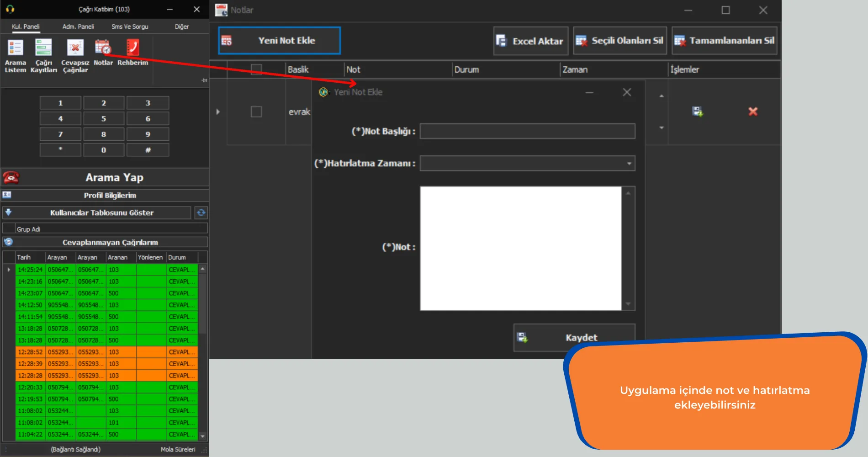
Task: Open the Rehberim contacts icon
Action: click(x=132, y=53)
